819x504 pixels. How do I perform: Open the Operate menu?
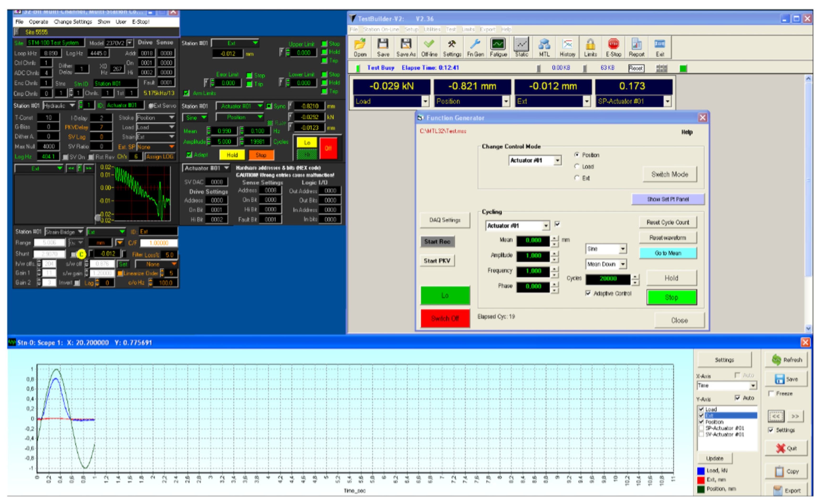pos(38,22)
